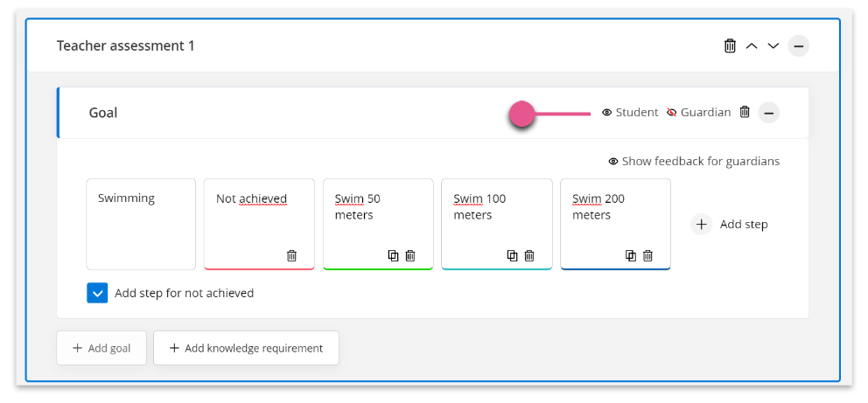Delete the Swim 200 meters step
This screenshot has width=868, height=403.
tap(647, 256)
